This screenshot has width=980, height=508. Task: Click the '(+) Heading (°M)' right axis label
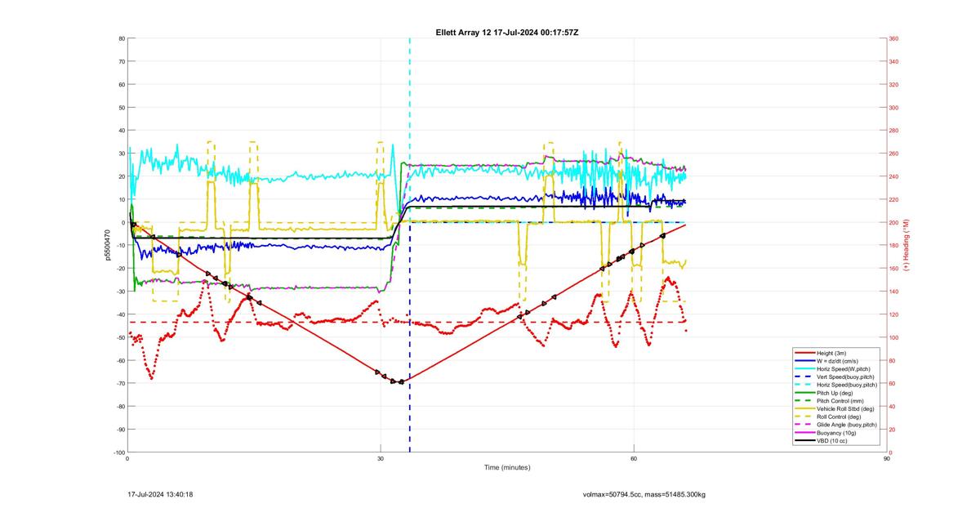pos(906,245)
